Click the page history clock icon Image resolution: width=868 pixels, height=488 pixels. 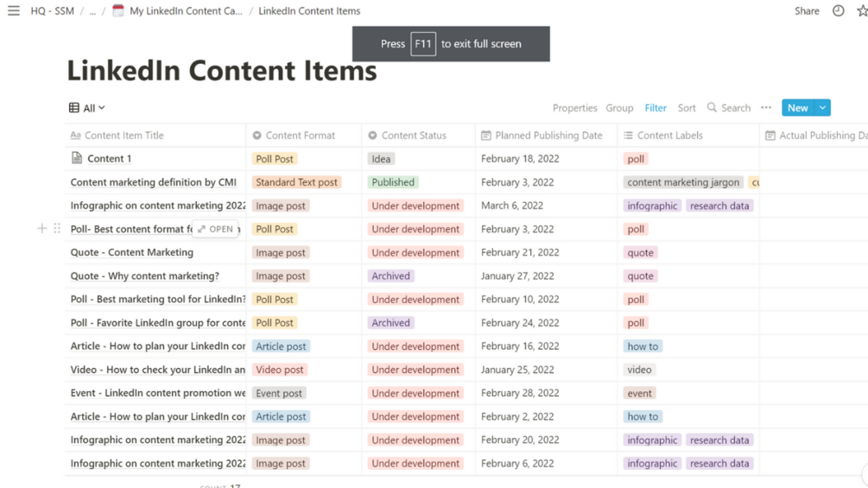(x=838, y=11)
